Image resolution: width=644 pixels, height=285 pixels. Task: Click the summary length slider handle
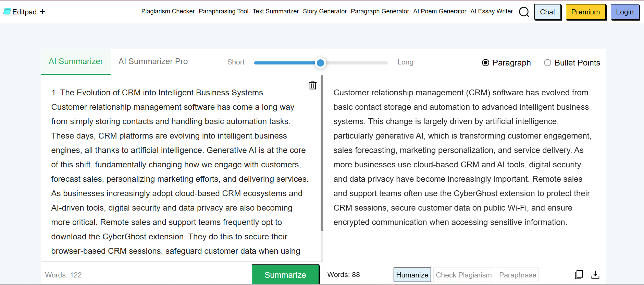click(x=320, y=63)
